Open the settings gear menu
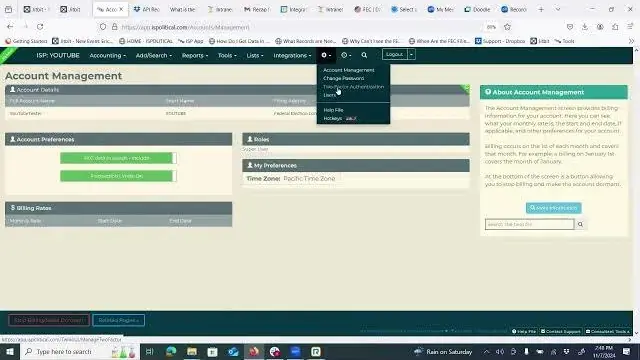 (326, 55)
